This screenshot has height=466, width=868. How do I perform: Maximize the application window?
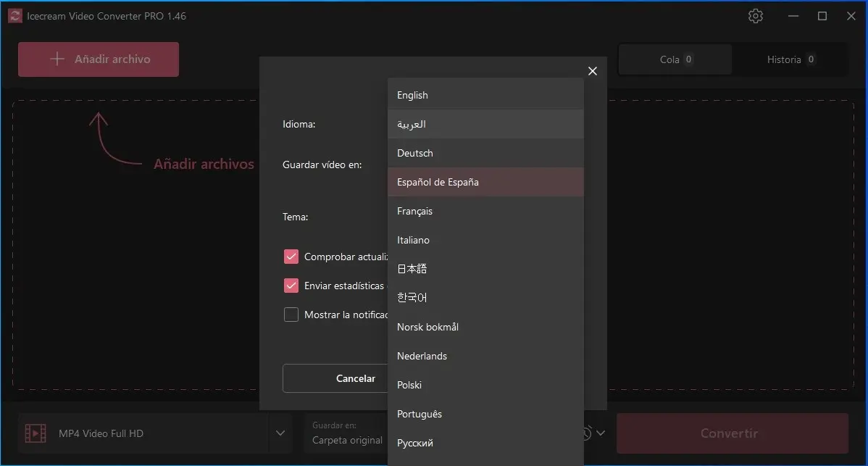point(822,16)
